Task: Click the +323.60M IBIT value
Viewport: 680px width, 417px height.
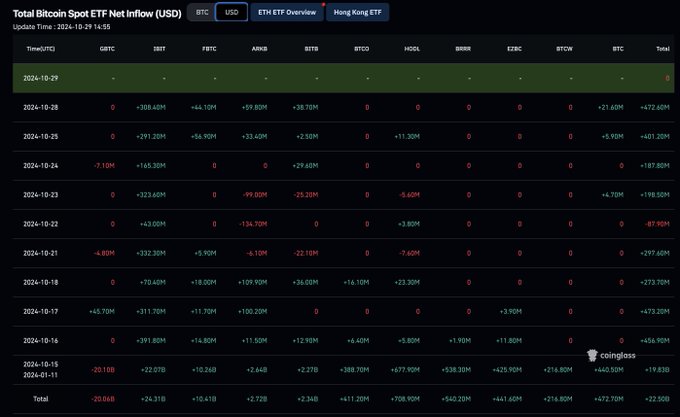Action: (x=150, y=195)
